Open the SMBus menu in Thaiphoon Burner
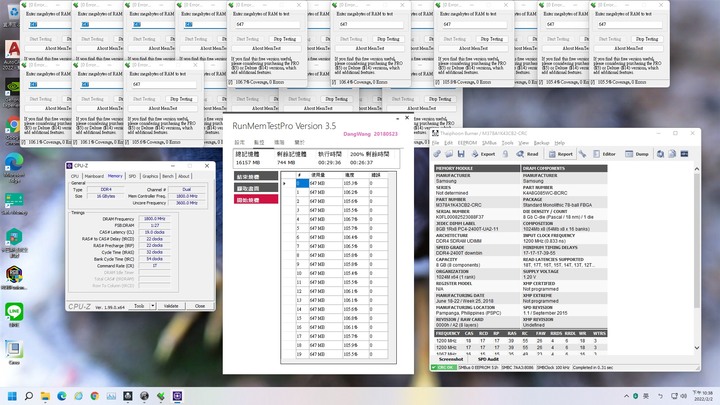The width and height of the screenshot is (720, 405). tap(489, 143)
